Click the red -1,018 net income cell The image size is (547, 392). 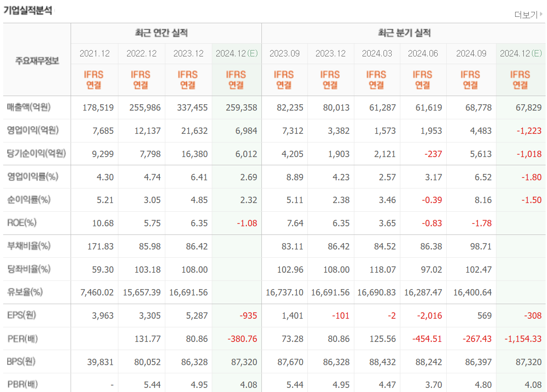[x=529, y=154]
